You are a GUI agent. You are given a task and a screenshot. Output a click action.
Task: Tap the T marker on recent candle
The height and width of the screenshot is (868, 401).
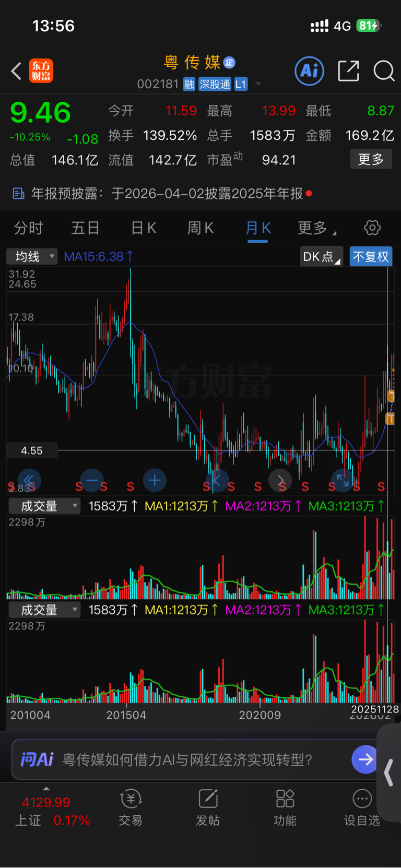390,419
